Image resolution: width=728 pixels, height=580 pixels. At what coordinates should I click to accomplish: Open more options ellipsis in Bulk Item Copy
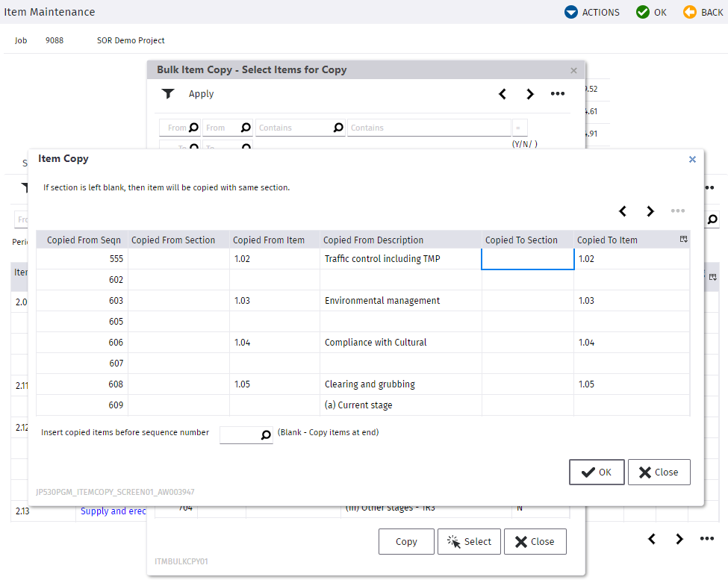pos(558,94)
